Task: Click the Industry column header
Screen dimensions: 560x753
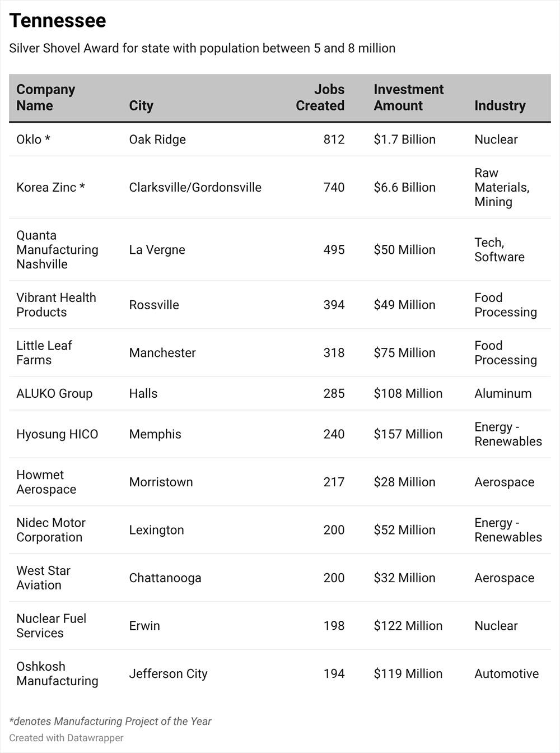Action: [x=500, y=106]
